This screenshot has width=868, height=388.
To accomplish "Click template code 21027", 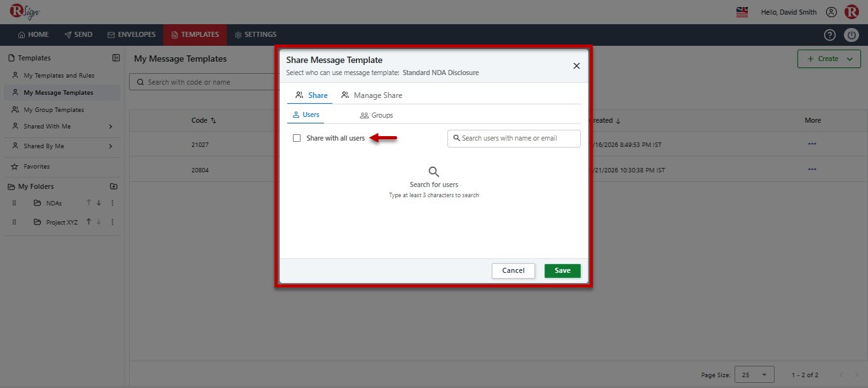I will pos(200,144).
